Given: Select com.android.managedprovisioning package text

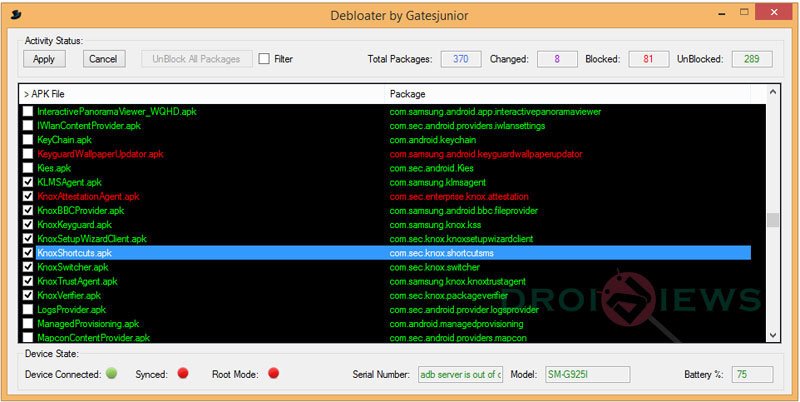Looking at the screenshot, I should coord(457,323).
